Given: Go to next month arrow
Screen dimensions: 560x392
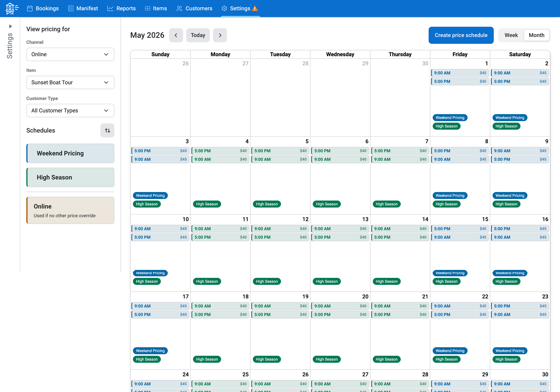Looking at the screenshot, I should point(220,35).
